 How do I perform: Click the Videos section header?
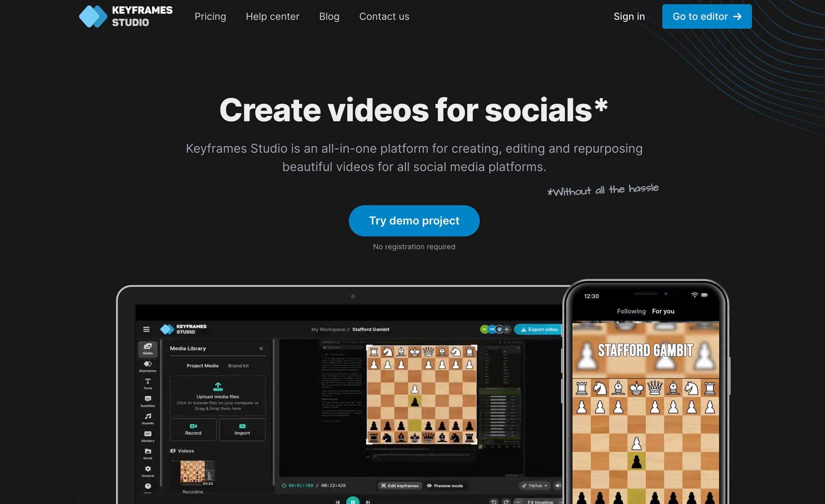pos(182,451)
